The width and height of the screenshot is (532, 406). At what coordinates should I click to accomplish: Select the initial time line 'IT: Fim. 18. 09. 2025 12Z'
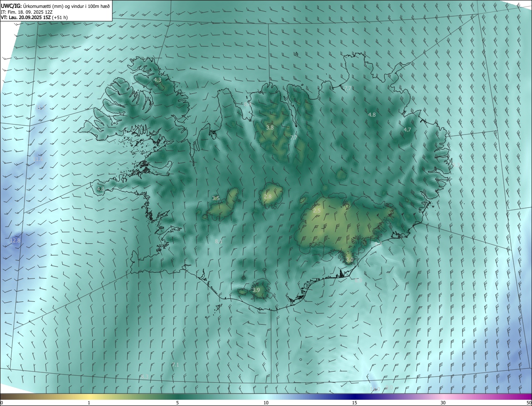(27, 12)
